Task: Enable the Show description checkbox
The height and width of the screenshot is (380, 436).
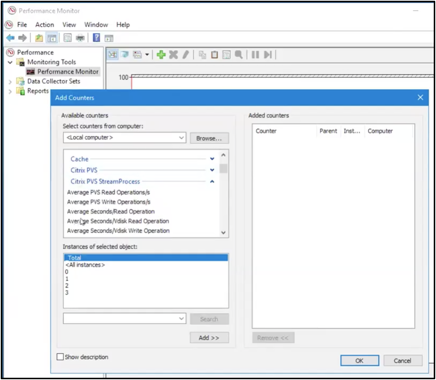Action: click(x=60, y=357)
